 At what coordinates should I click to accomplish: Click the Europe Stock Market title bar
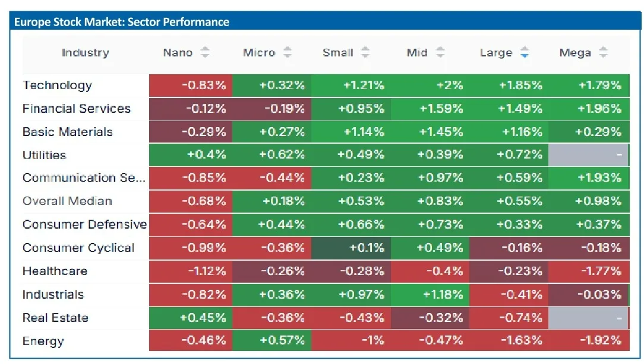tap(326, 21)
